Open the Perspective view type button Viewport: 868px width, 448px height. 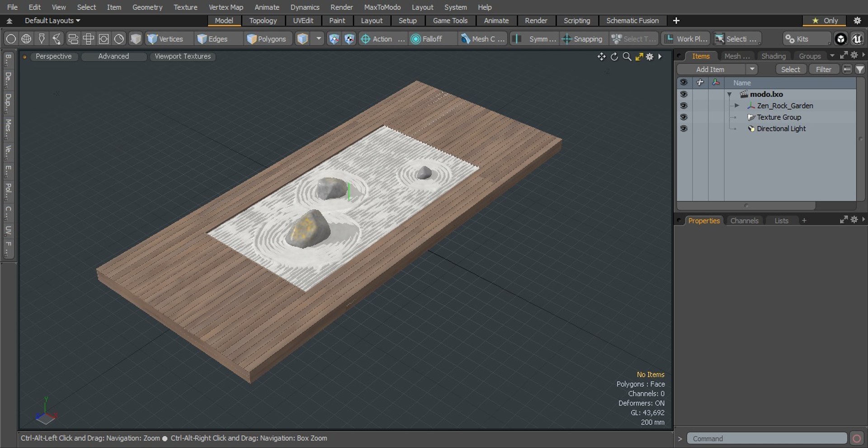pyautogui.click(x=53, y=56)
